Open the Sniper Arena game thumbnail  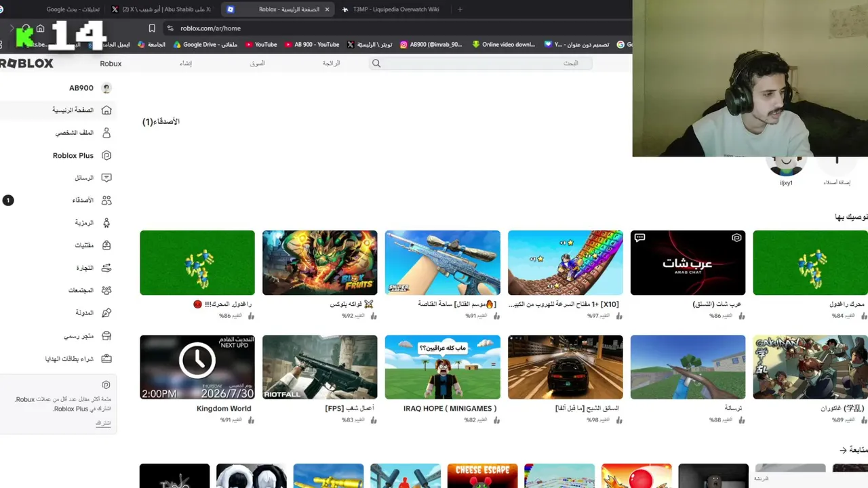tap(443, 263)
